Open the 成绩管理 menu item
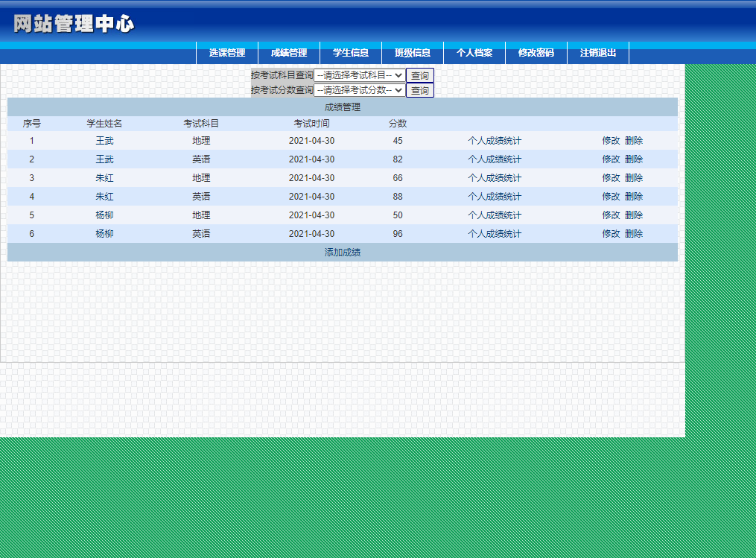 point(289,53)
